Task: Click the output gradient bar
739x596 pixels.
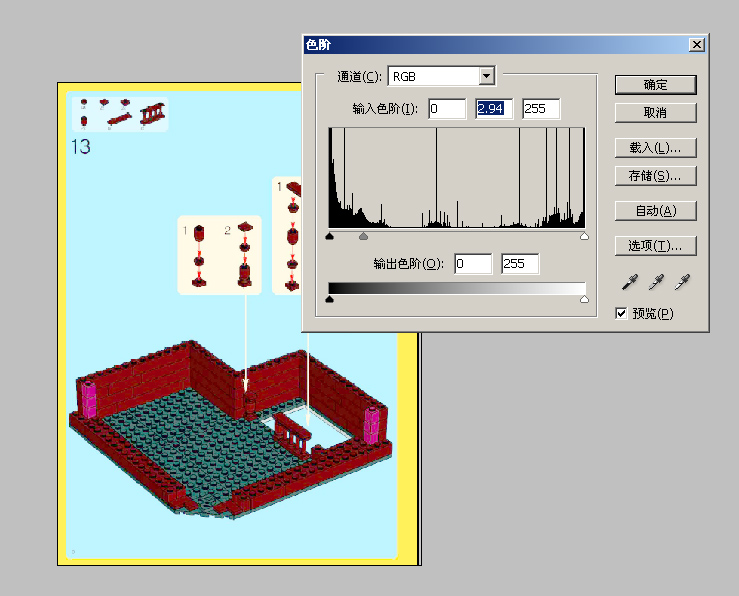Action: (x=457, y=288)
